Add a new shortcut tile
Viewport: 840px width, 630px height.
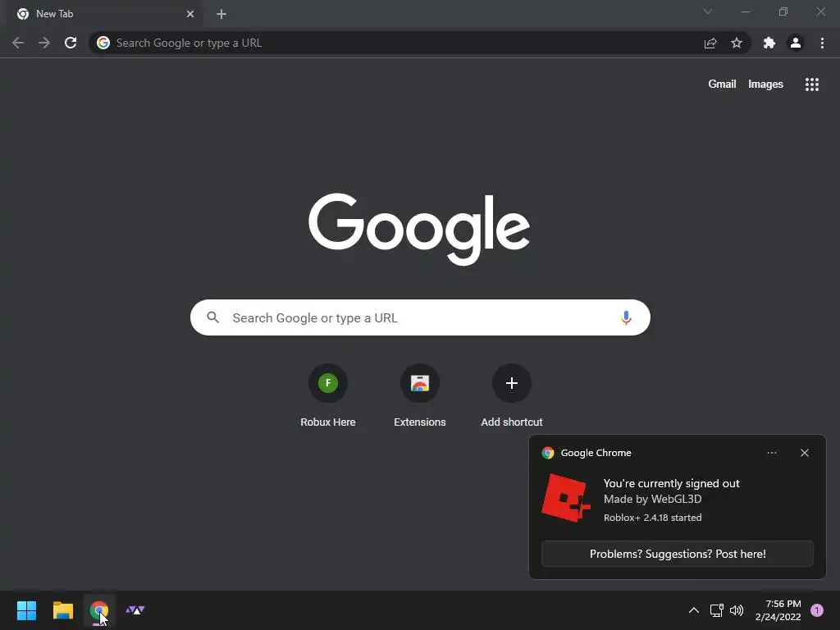(512, 395)
